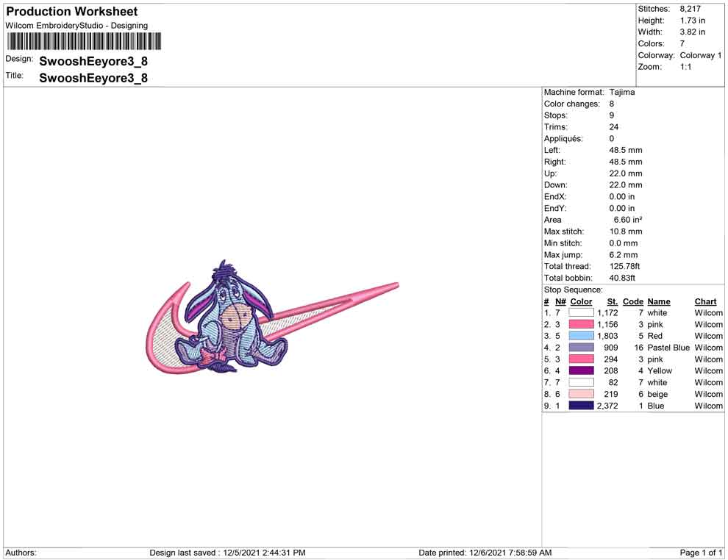Click the Stop Sequence heading
Viewport: 728px width, 560px height.
pos(574,290)
